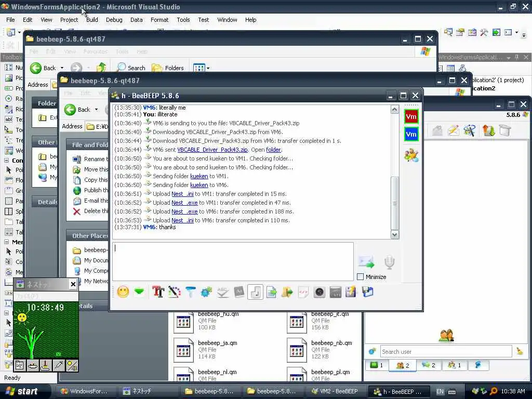Open the chat font color picker icon
The image size is (532, 399).
(175, 292)
